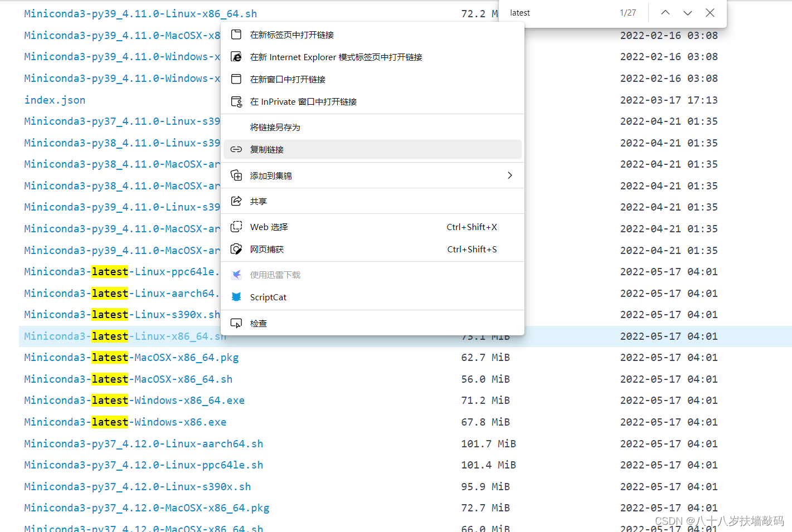Open Miniconda3-latest-Linux-aarch64 link
The height and width of the screenshot is (532, 792).
(122, 294)
